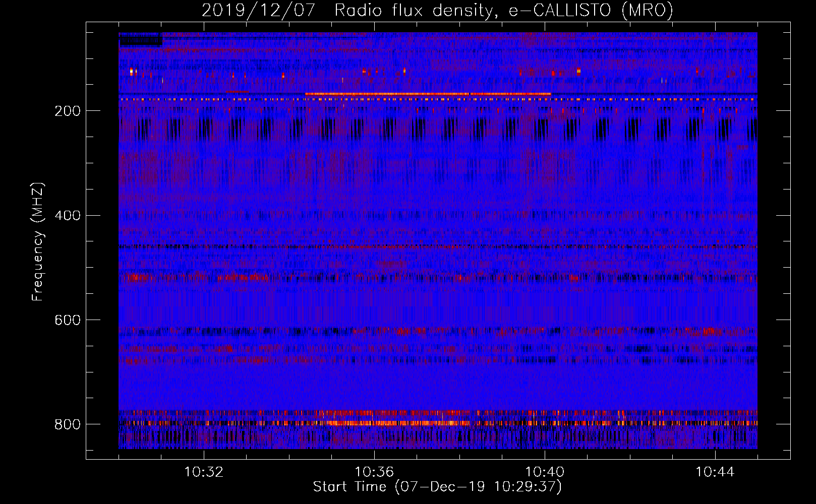
Task: Click the '10:32' time tick label
Action: click(x=204, y=472)
